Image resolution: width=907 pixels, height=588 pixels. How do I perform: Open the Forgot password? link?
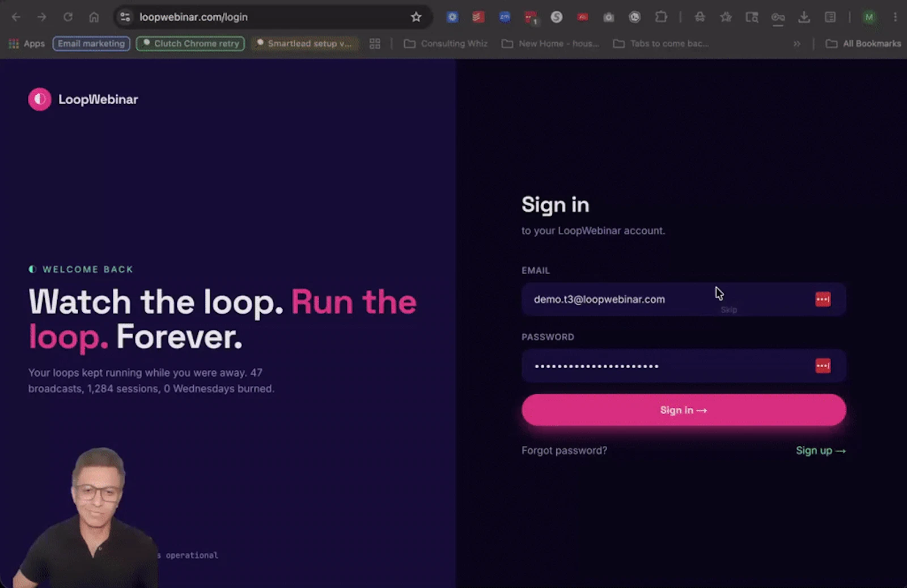coord(564,450)
